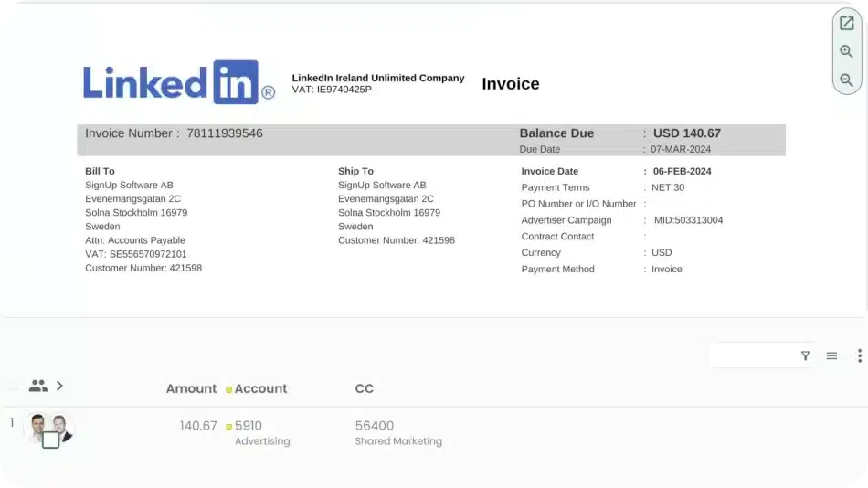Click the Ship To heading
868x488 pixels.
[x=355, y=171]
